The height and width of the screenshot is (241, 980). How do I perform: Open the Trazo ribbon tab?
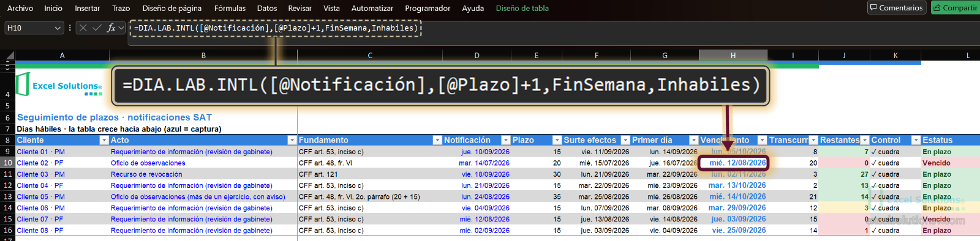click(x=121, y=8)
